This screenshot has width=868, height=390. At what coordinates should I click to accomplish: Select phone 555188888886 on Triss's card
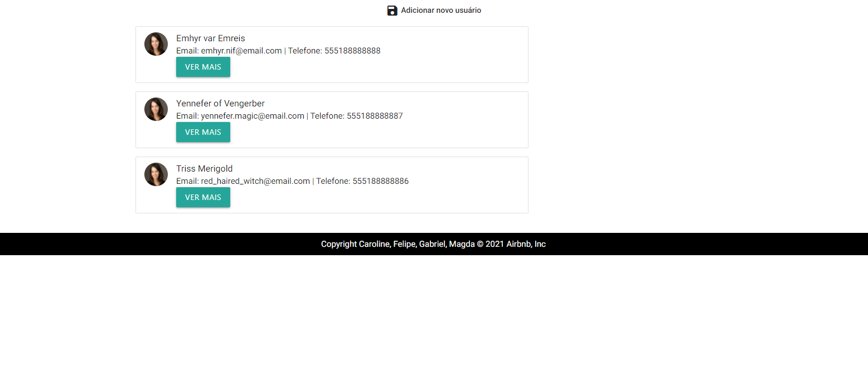click(381, 181)
